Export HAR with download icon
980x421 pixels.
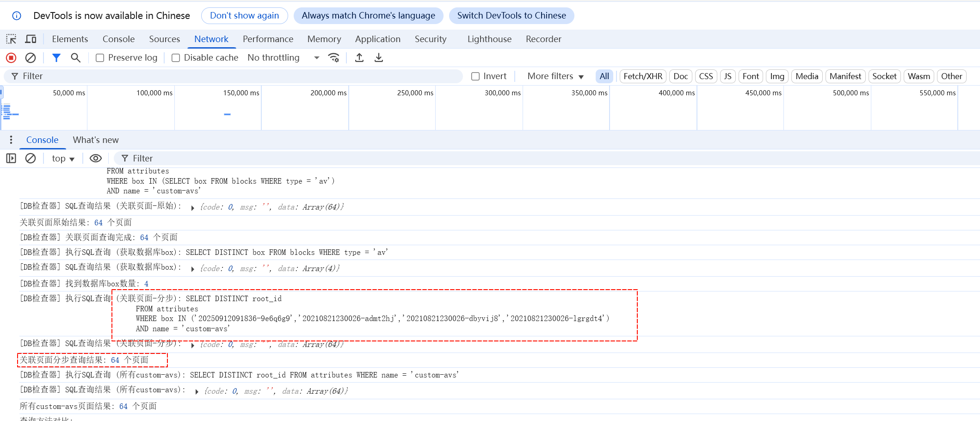379,58
